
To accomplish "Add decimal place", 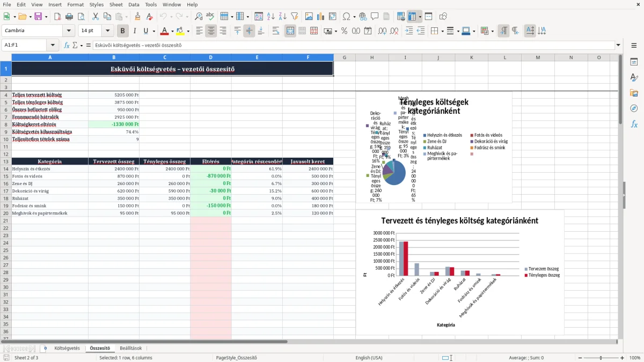I will [383, 31].
